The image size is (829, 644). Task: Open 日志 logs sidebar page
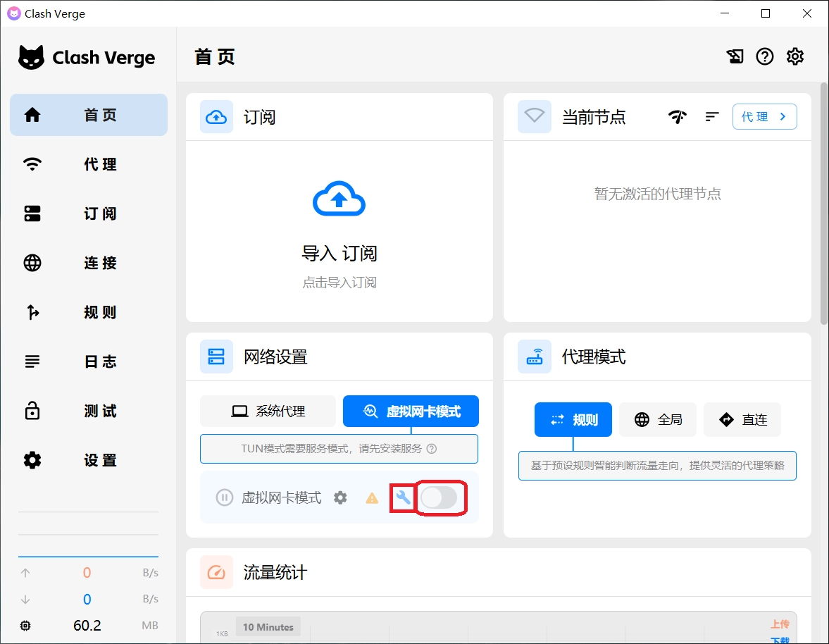[88, 361]
